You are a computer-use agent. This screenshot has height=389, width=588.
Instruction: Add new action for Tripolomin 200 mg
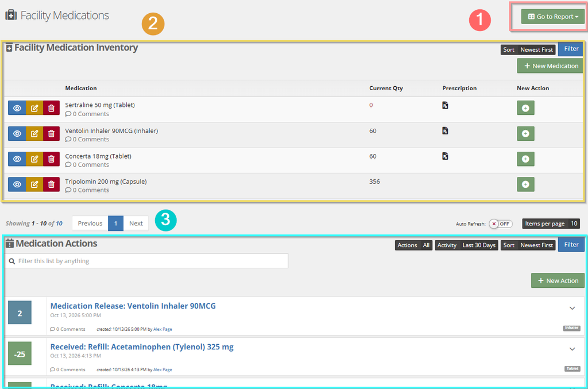click(x=525, y=184)
